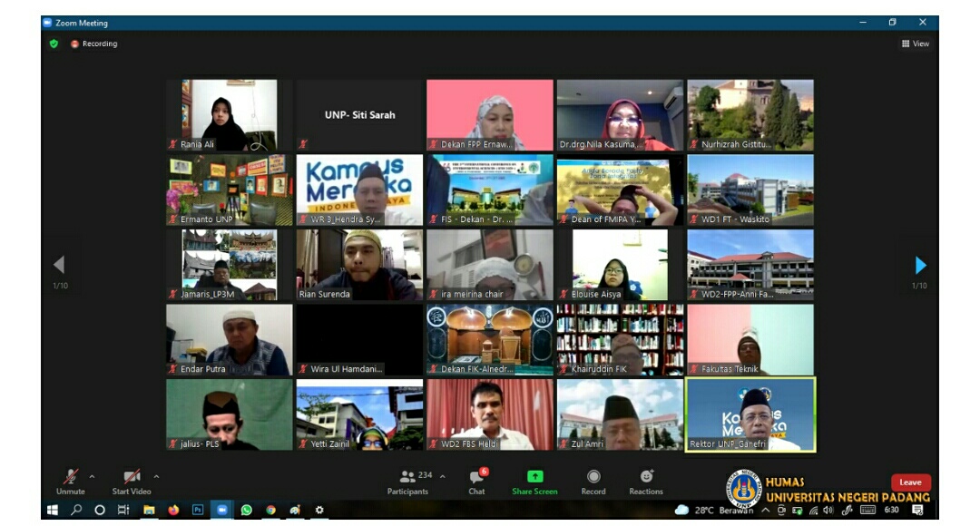Image resolution: width=980 pixels, height=526 pixels.
Task: Start Video camera toggle
Action: [x=132, y=479]
